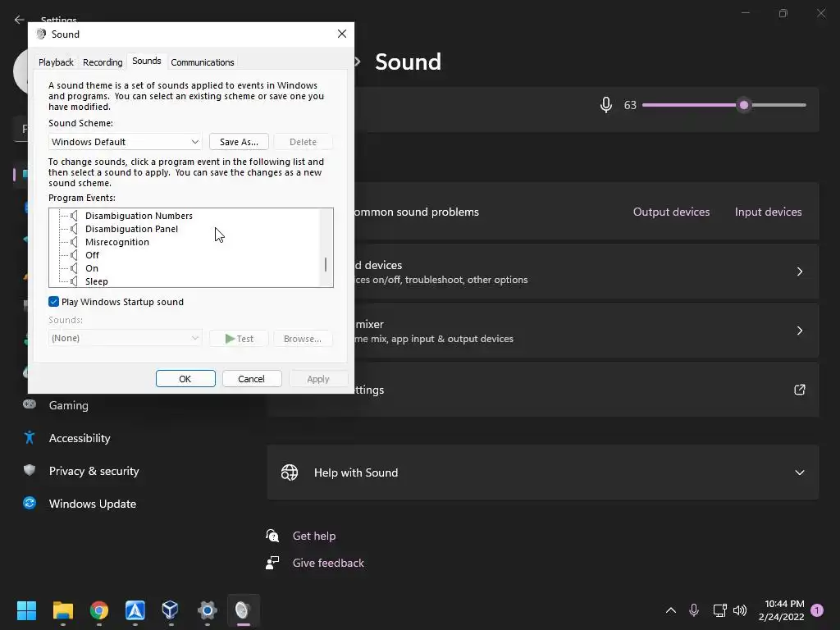Click speaker icon beside Misrecognition
840x630 pixels.
click(75, 242)
